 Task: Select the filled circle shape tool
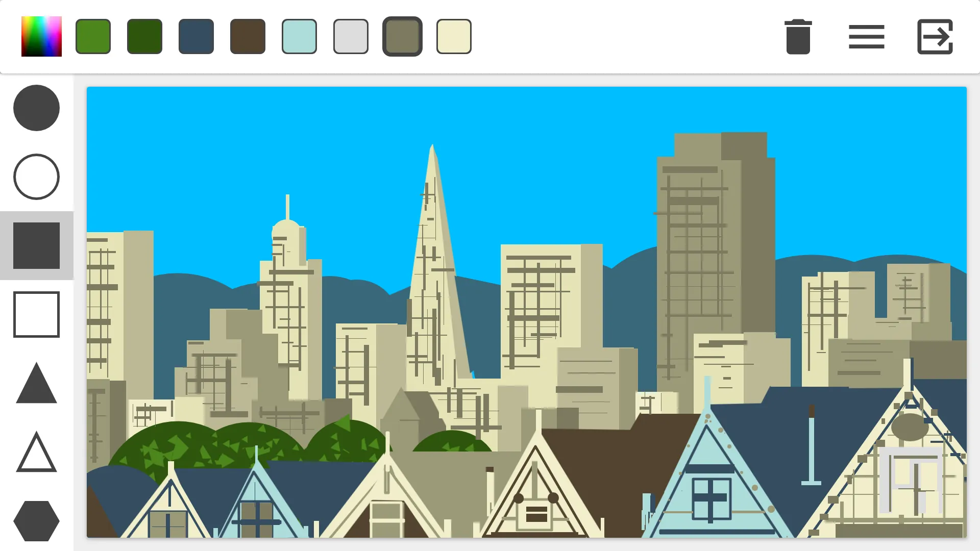36,108
